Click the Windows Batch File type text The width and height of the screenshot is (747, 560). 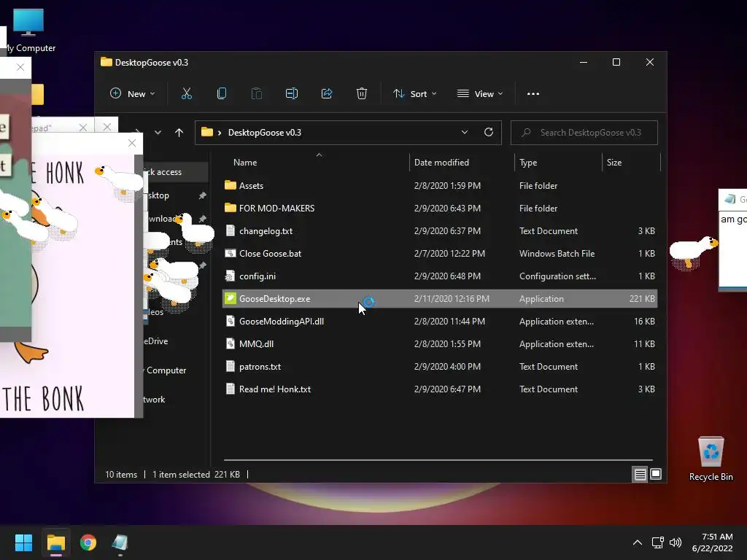point(557,253)
